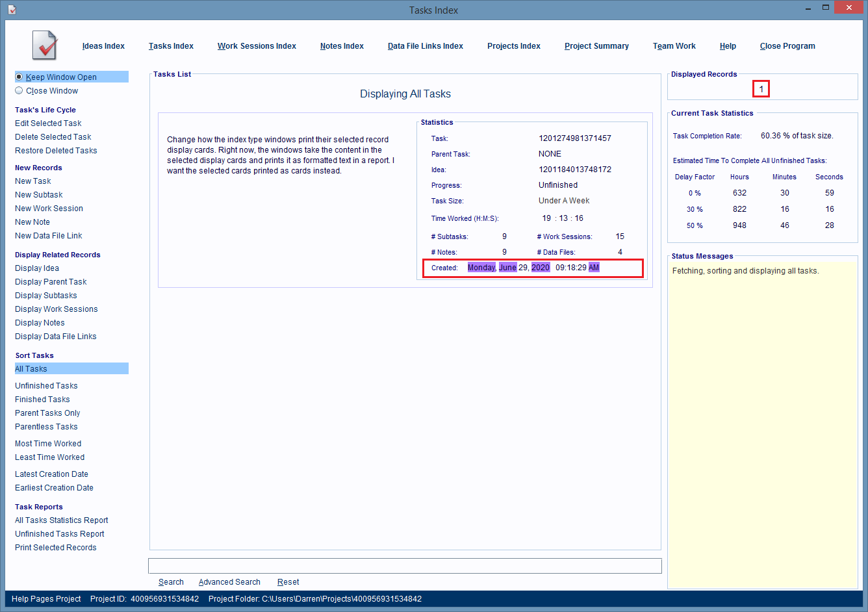868x612 pixels.
Task: Click the task ID 1201274981371457
Action: (x=575, y=138)
